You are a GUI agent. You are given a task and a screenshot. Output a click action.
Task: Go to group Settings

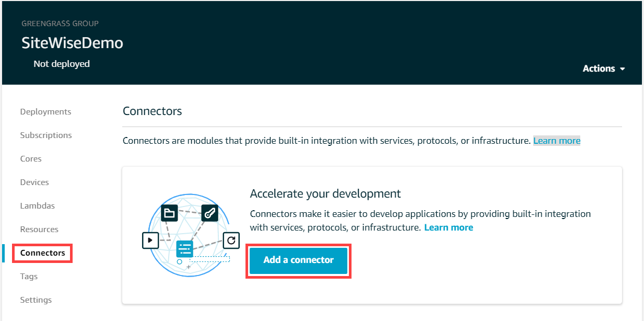(x=36, y=300)
